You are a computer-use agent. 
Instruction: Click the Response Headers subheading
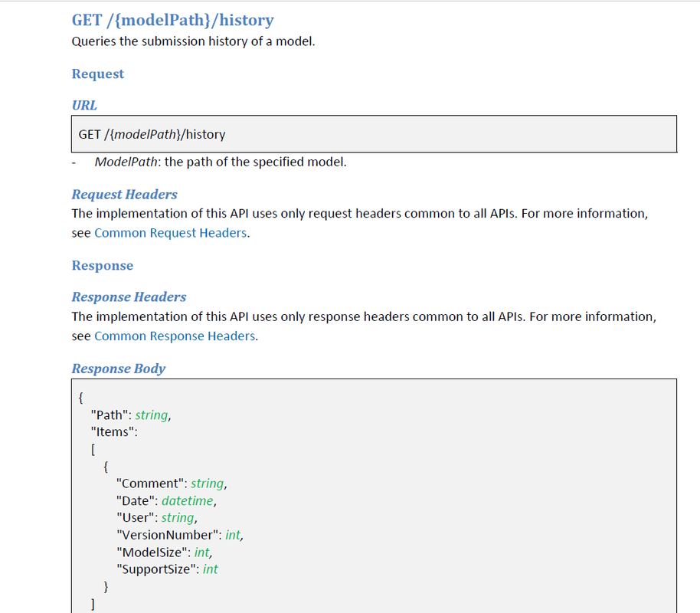tap(129, 297)
